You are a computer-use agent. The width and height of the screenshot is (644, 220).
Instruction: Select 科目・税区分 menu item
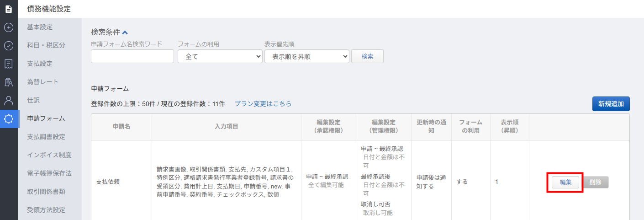(46, 45)
